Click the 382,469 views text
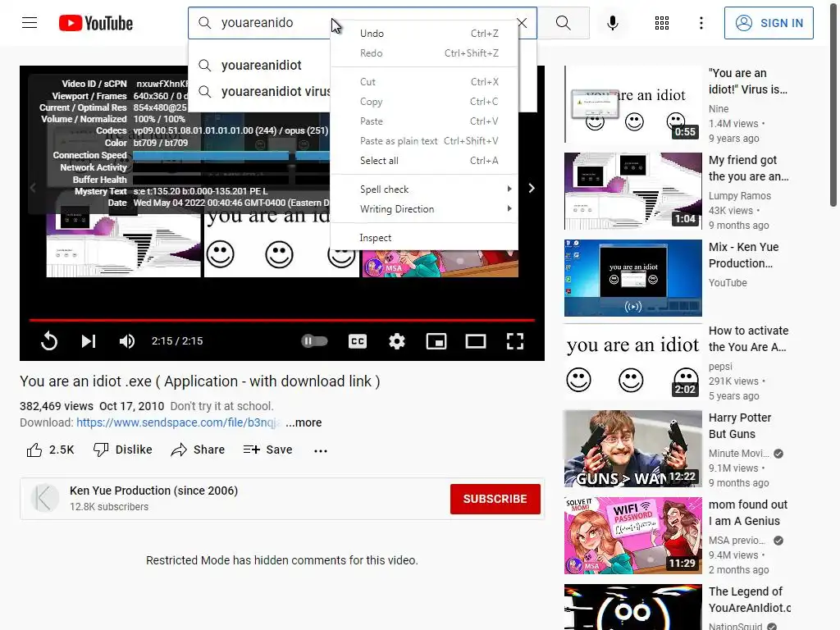The width and height of the screenshot is (840, 630). (57, 406)
